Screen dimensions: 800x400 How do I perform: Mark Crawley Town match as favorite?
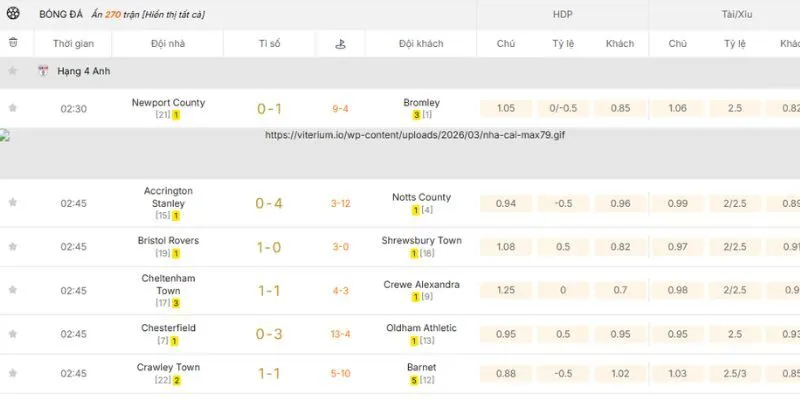click(13, 373)
